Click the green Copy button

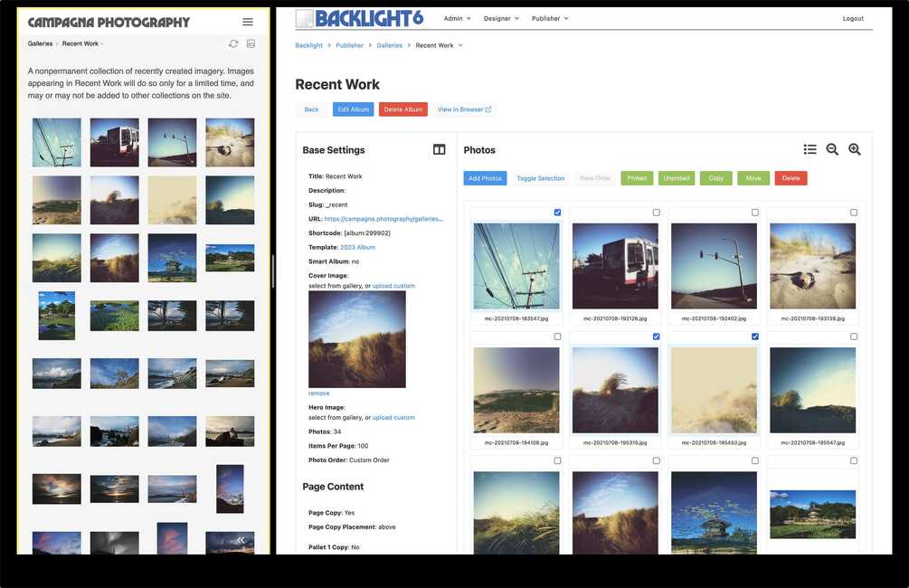coord(716,178)
